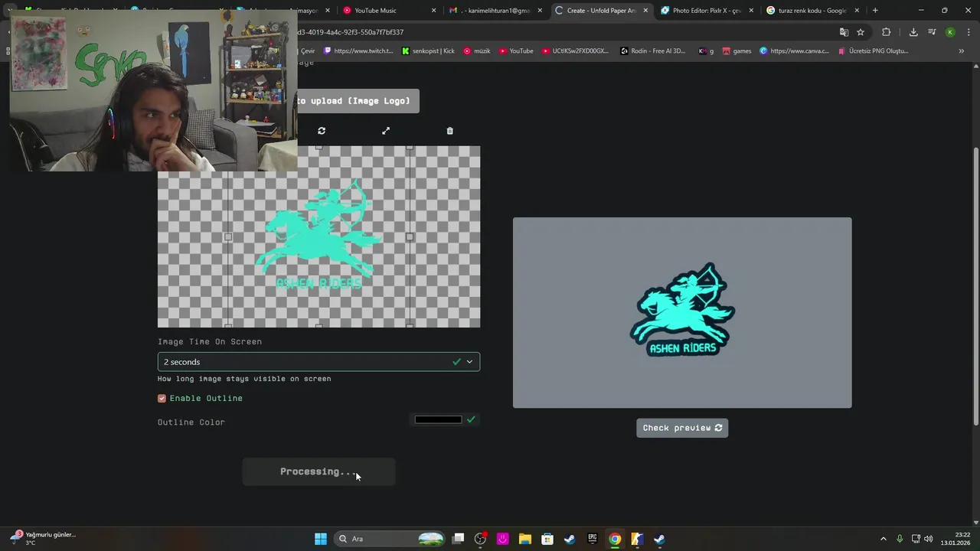Screen dimensions: 980x551
Task: Open the black Outline Color swatch
Action: pos(438,419)
